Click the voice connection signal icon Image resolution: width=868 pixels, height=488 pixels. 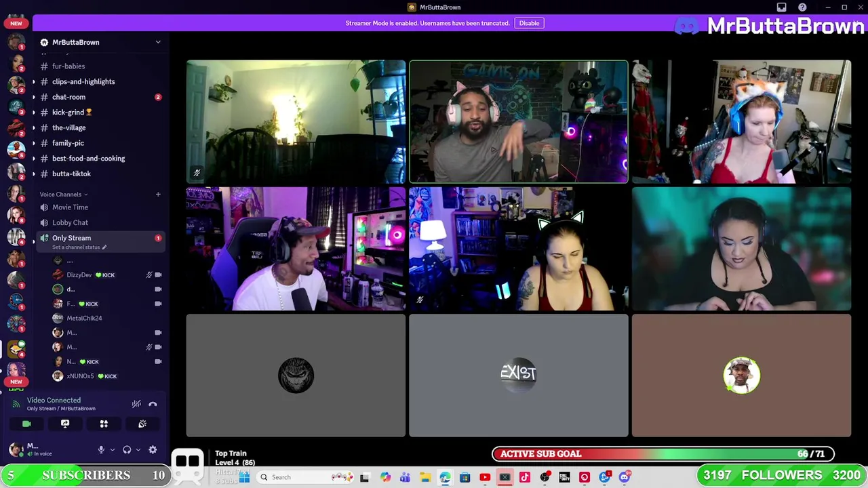tap(16, 404)
